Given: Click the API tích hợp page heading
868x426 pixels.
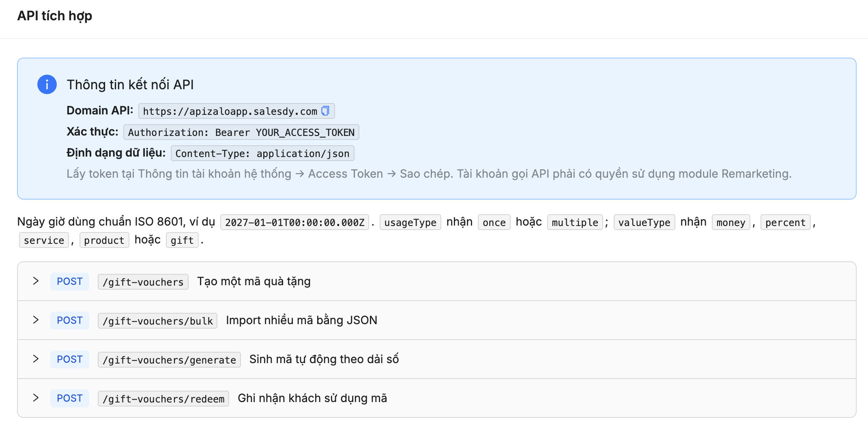Looking at the screenshot, I should (x=55, y=16).
